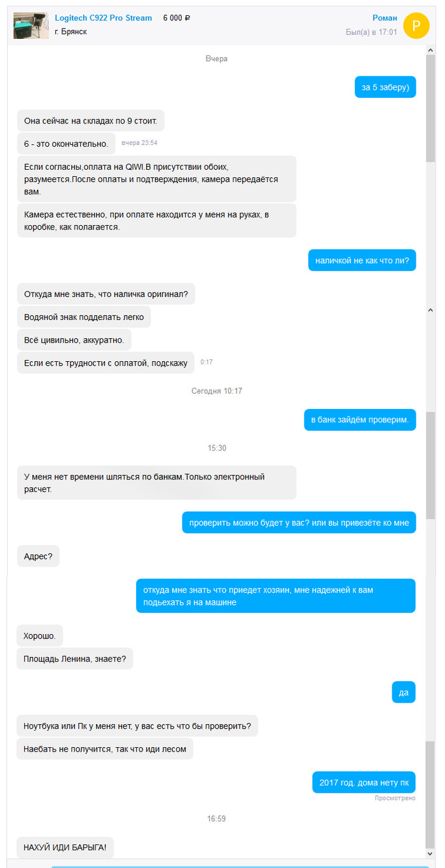Viewport: 445px width, 868px height.
Task: Click the 'Площадь Ленина, знаете?' message
Action: 74,659
